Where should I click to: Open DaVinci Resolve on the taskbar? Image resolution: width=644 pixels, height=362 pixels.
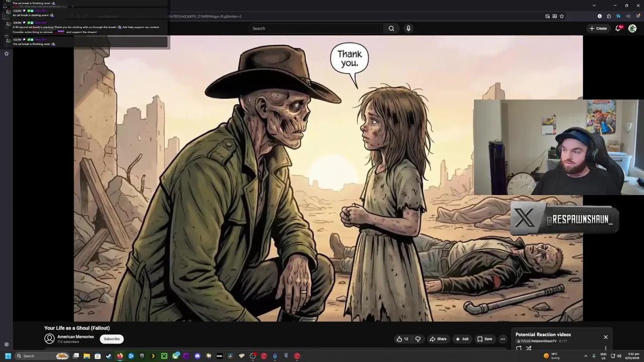click(230, 356)
